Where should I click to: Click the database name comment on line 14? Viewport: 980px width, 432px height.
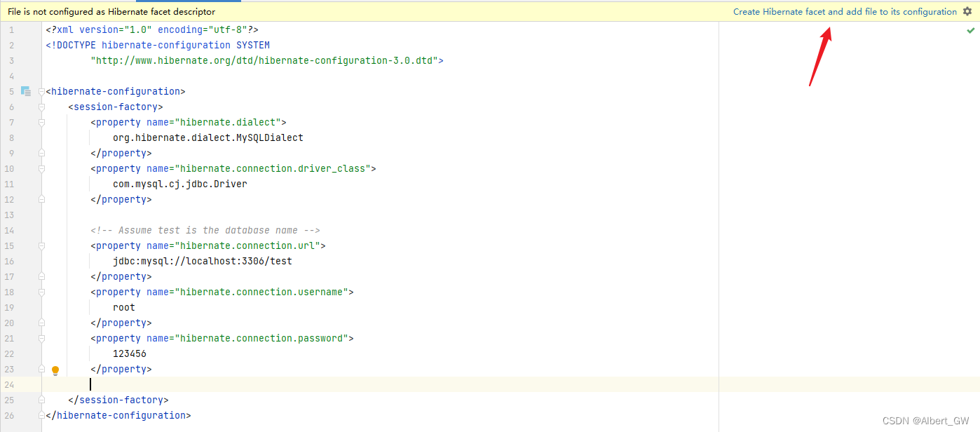[207, 229]
